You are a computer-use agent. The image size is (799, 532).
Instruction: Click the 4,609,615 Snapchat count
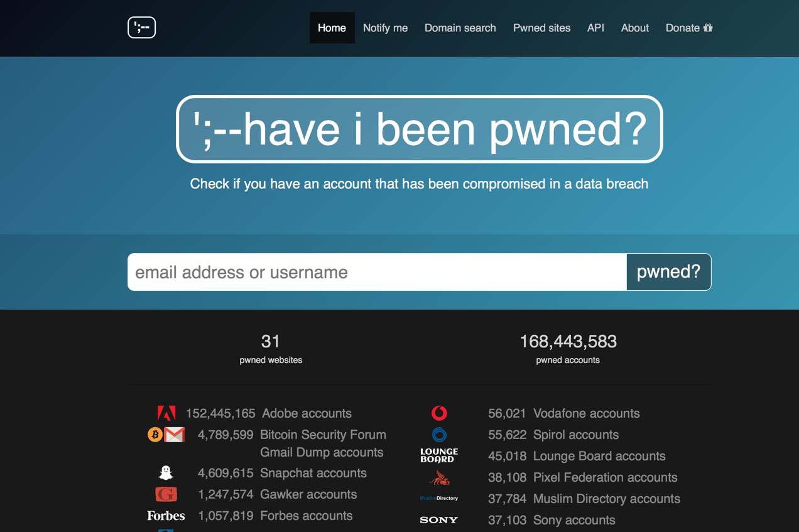click(x=226, y=473)
